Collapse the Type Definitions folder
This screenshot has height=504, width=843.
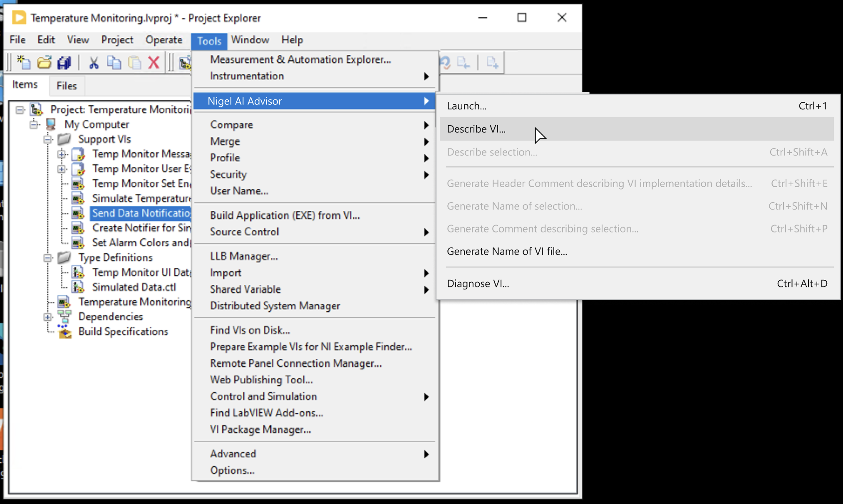pos(48,258)
